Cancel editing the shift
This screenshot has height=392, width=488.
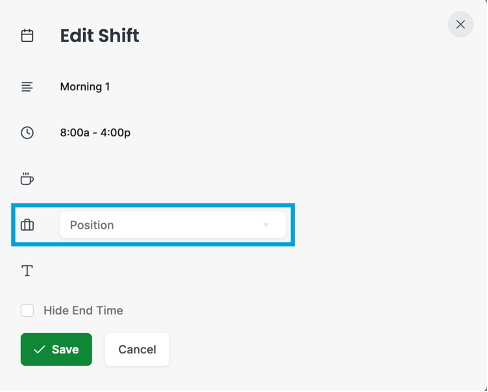(137, 349)
